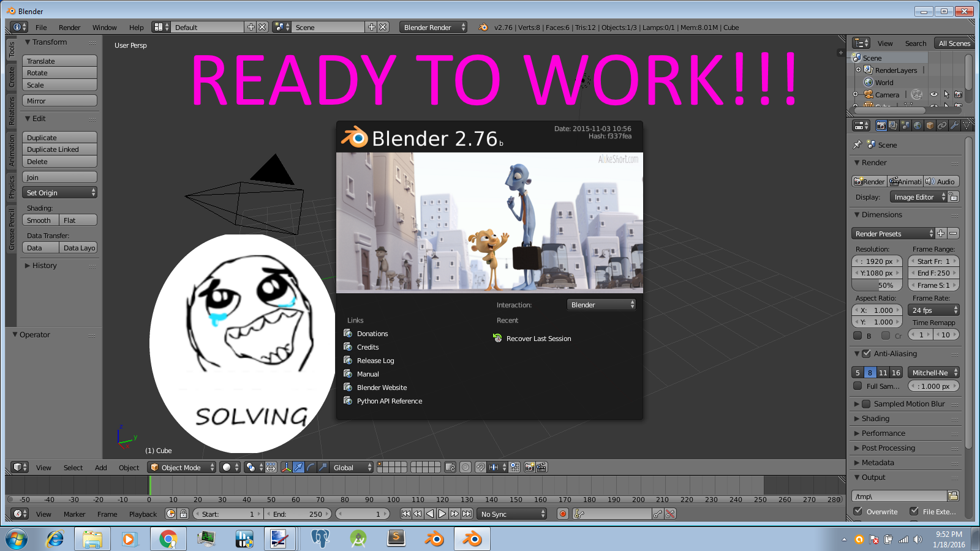
Task: Open the Scene properties tab icon
Action: (x=905, y=126)
